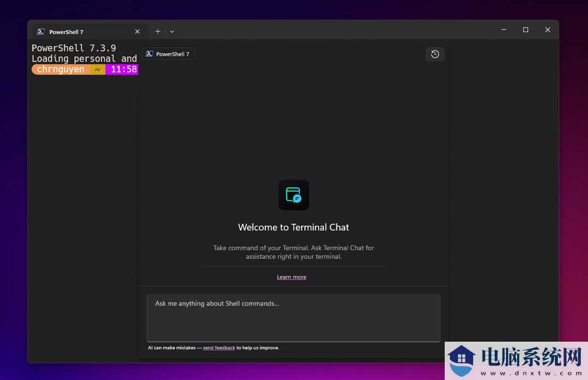Click the 'Loading personal and' terminal line
Image resolution: width=588 pixels, height=380 pixels.
click(x=84, y=58)
